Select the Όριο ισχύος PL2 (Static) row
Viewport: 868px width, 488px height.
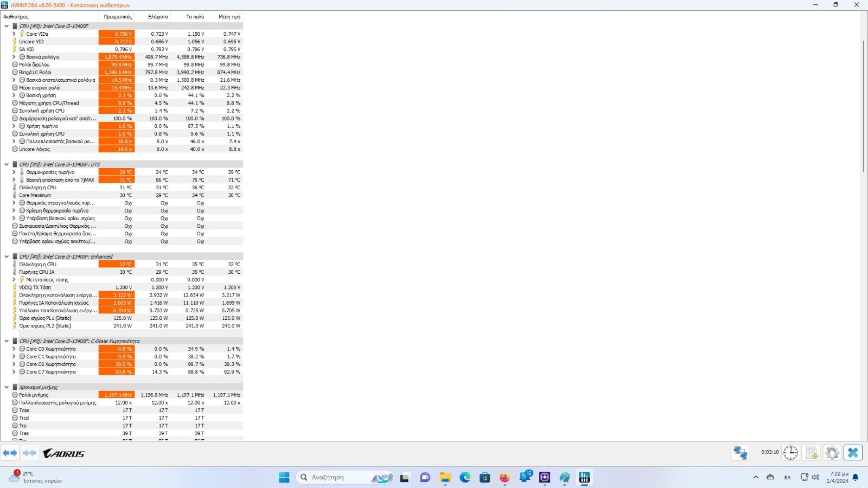122,326
